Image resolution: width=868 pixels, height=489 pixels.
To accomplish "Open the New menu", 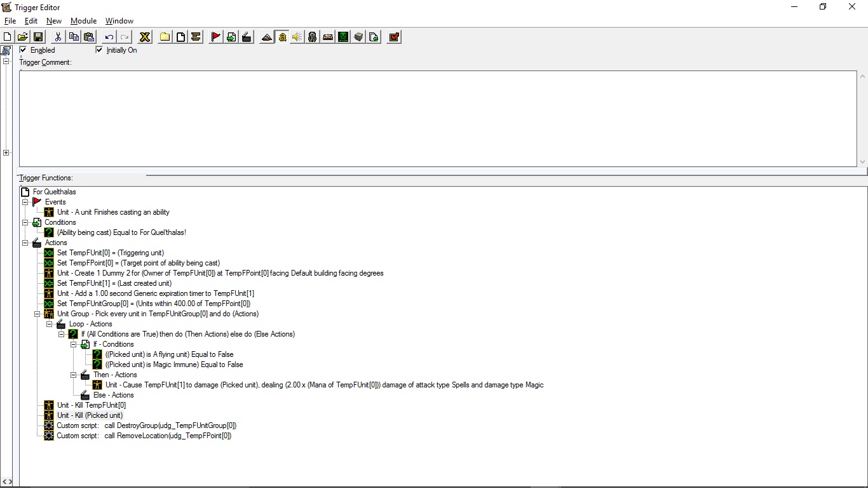I will (x=54, y=21).
